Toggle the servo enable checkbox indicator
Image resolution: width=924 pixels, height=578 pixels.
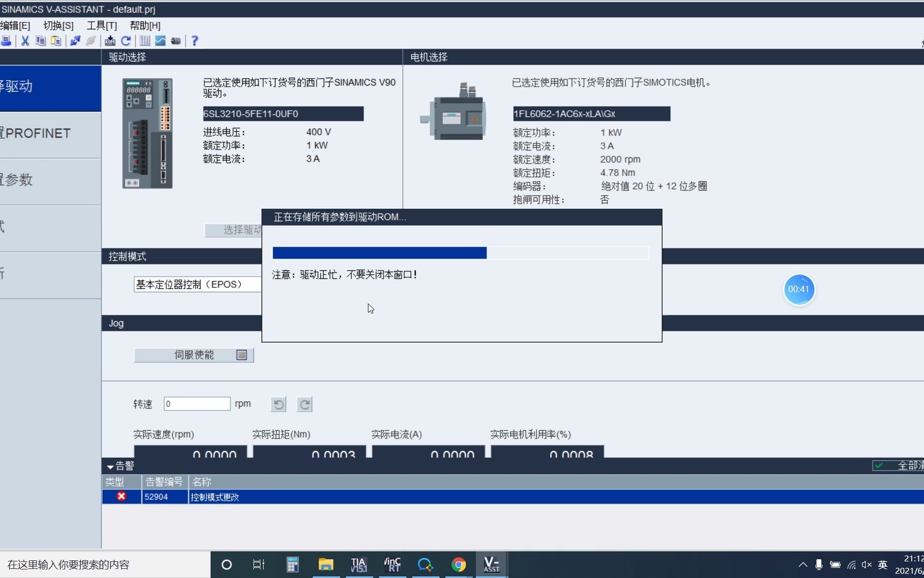click(x=242, y=355)
